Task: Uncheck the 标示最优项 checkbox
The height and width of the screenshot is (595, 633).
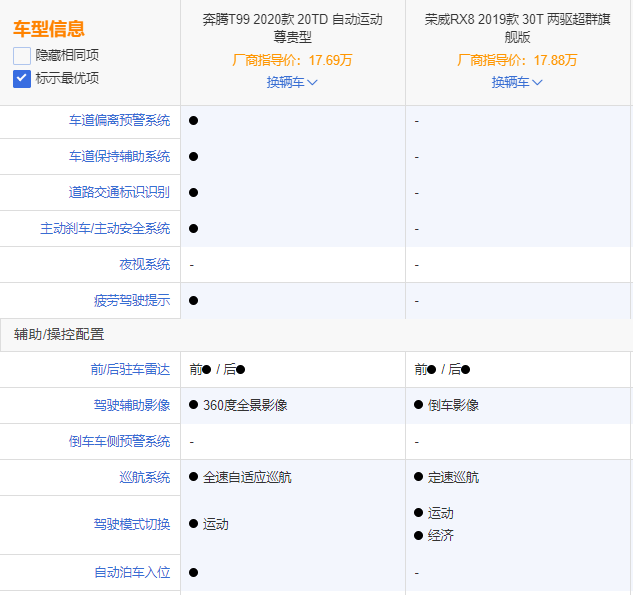Action: 22,79
